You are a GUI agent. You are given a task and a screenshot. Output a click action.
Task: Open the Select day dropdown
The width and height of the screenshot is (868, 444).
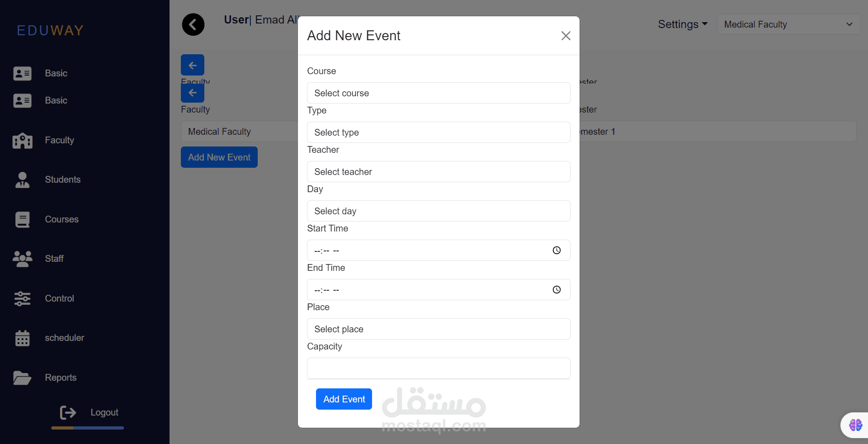[x=439, y=211]
